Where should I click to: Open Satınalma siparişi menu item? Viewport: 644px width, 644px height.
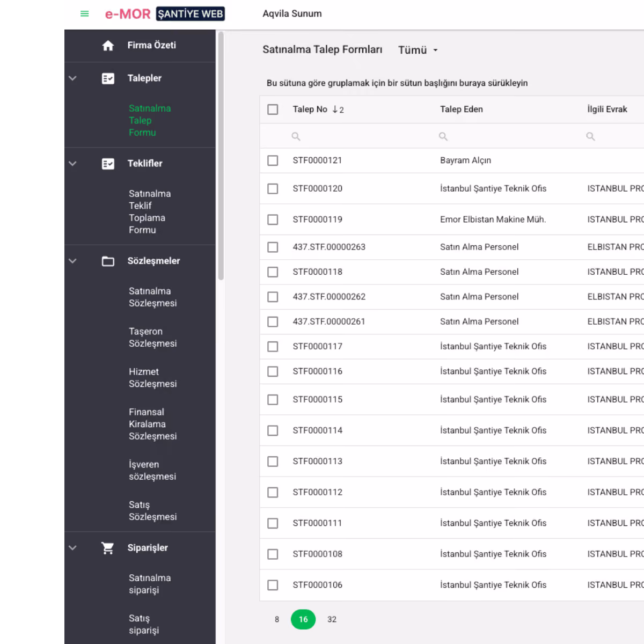[150, 584]
